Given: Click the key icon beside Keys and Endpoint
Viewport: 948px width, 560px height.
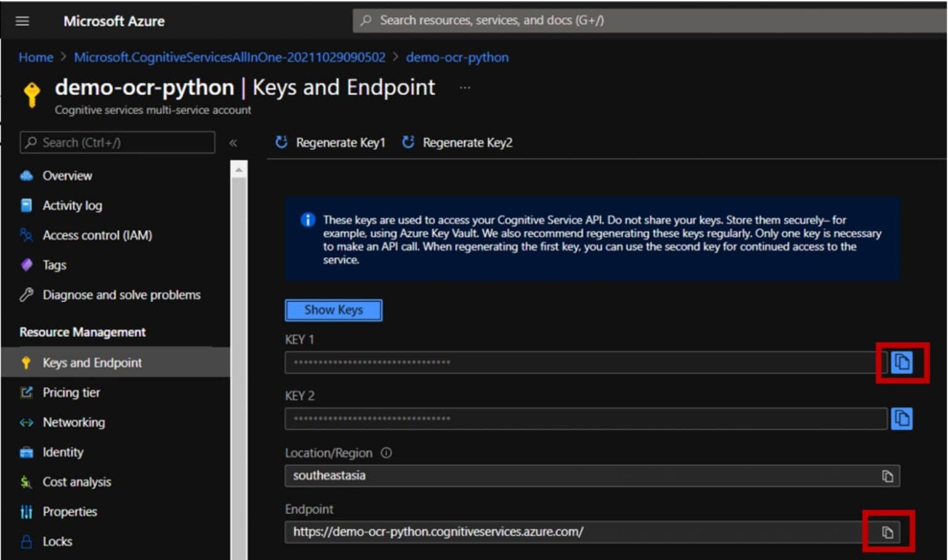Looking at the screenshot, I should tap(26, 363).
